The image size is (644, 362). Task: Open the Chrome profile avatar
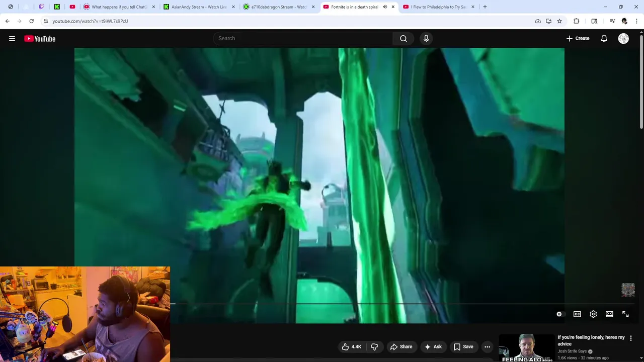tap(624, 21)
